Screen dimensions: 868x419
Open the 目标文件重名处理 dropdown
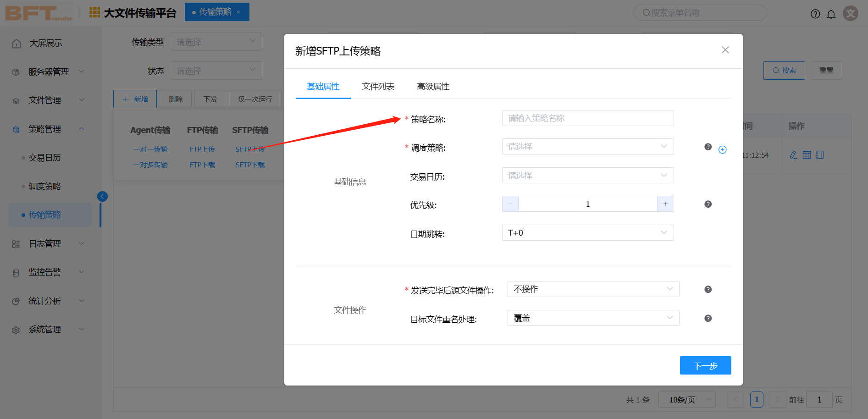pyautogui.click(x=593, y=318)
